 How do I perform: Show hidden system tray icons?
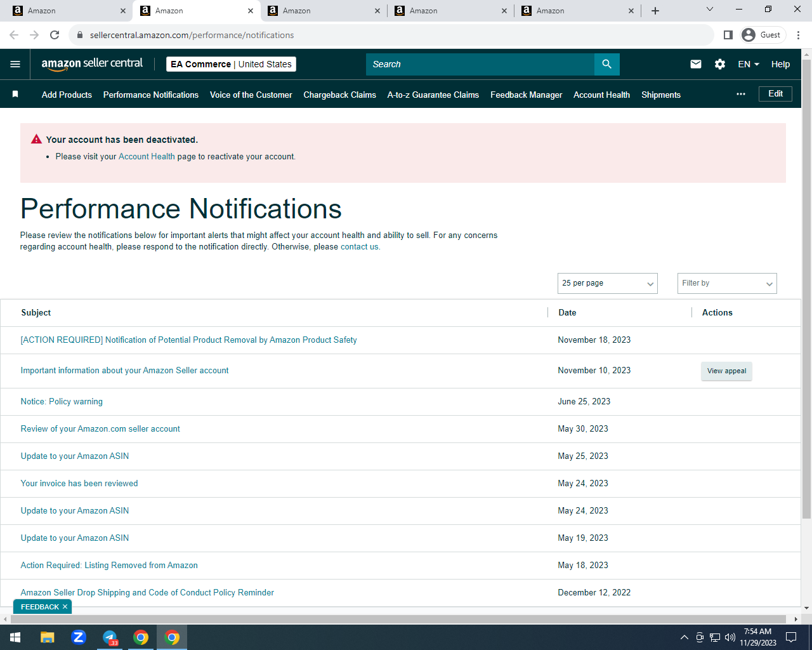[684, 637]
